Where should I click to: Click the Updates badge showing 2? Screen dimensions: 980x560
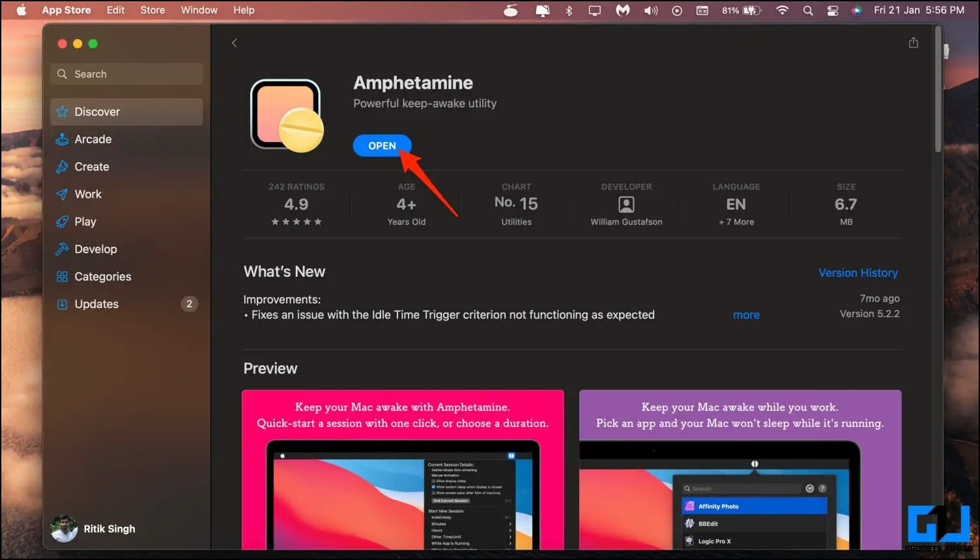pyautogui.click(x=189, y=304)
